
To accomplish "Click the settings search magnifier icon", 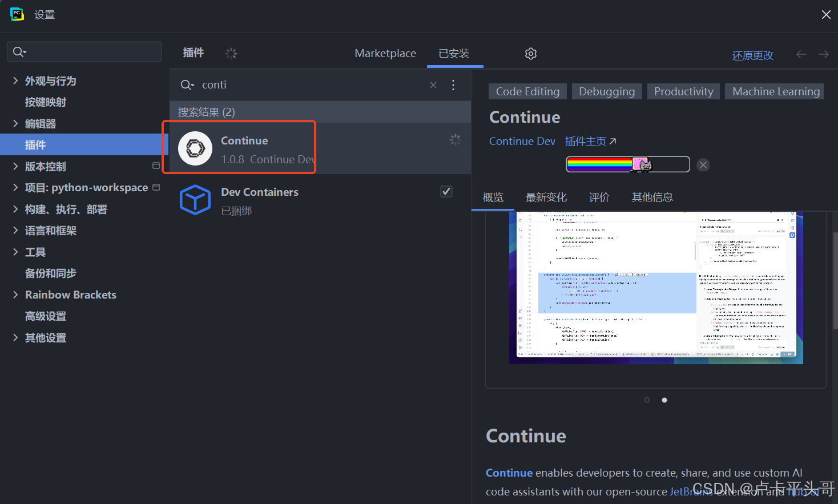I will 19,52.
